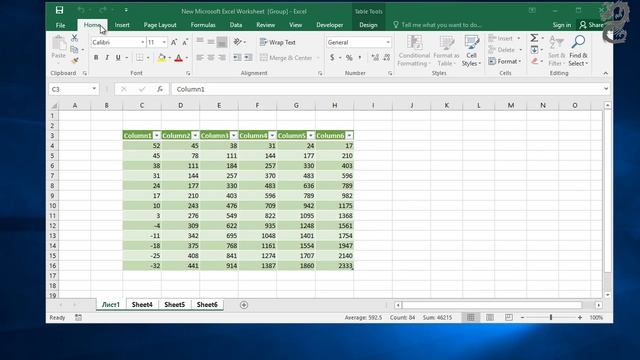Open Conditional Formatting menu

point(414,51)
